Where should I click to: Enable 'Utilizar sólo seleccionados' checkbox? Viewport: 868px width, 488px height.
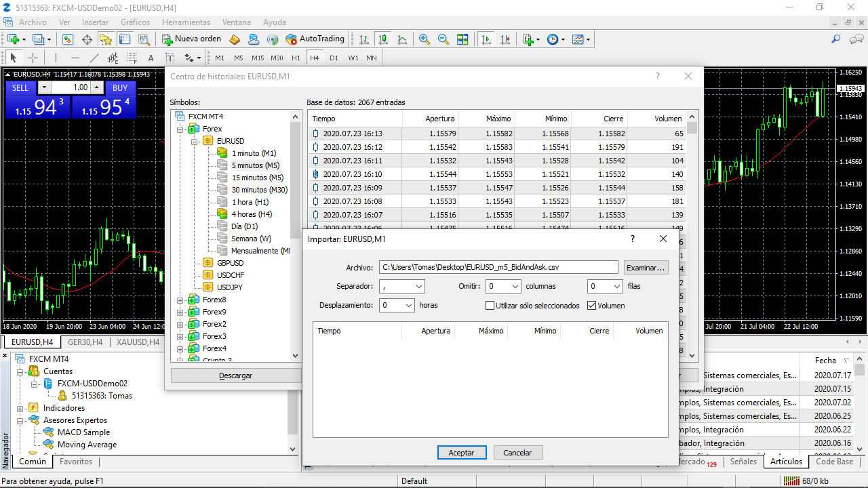click(x=490, y=306)
